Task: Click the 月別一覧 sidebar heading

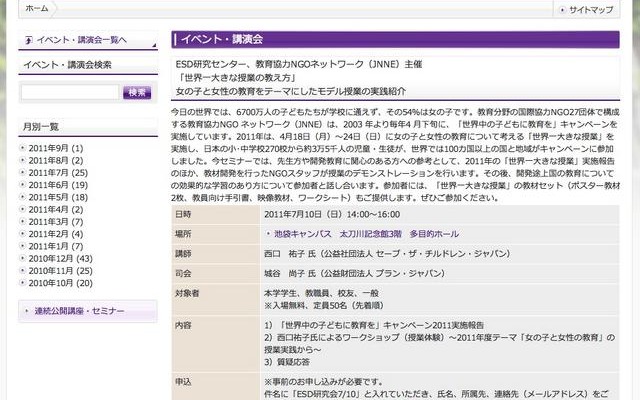Action: tap(41, 127)
